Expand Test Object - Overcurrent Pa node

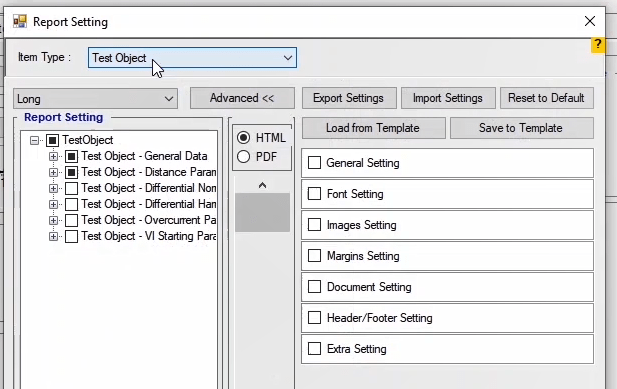tap(53, 220)
